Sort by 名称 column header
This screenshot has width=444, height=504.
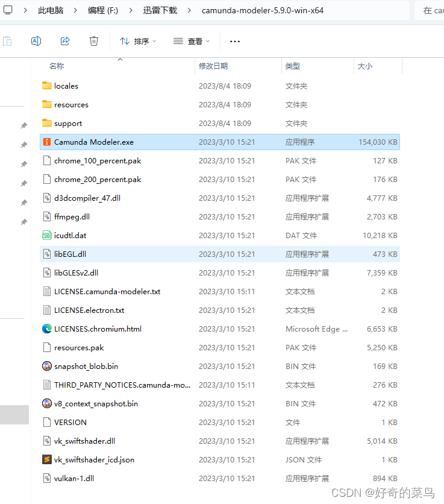pyautogui.click(x=57, y=66)
